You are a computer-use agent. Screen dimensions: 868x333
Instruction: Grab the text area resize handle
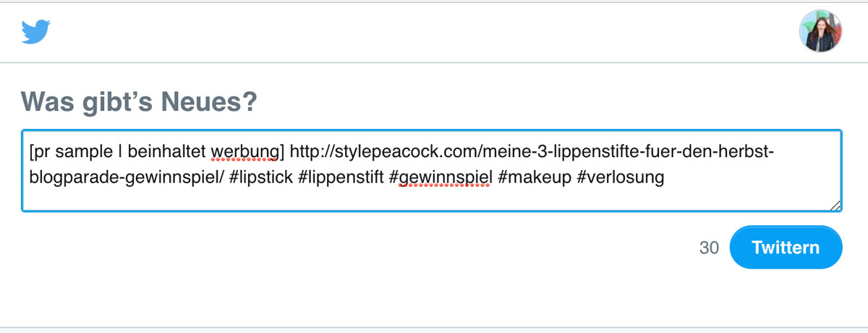point(835,206)
